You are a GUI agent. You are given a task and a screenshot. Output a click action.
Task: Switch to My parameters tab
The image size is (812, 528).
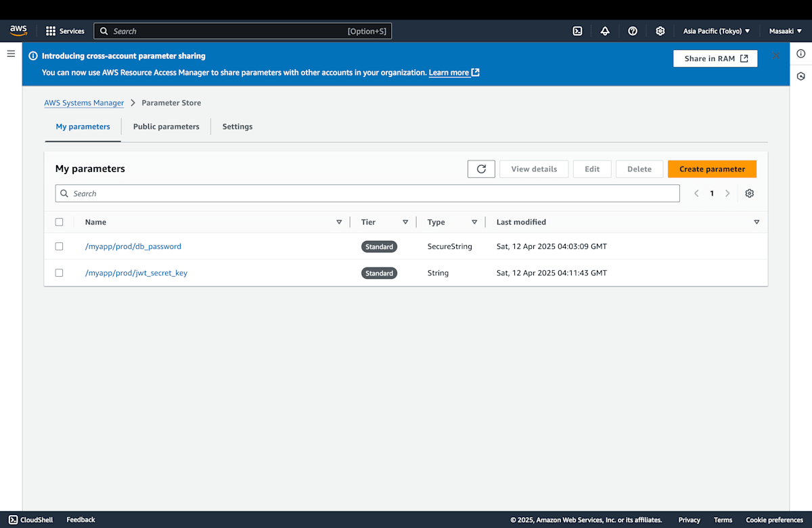[83, 127]
